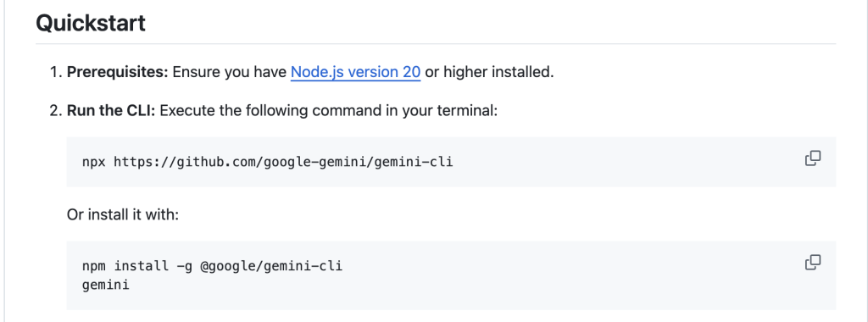Viewport: 868px width, 322px height.
Task: Click the 'Or install it with:' text
Action: click(123, 214)
